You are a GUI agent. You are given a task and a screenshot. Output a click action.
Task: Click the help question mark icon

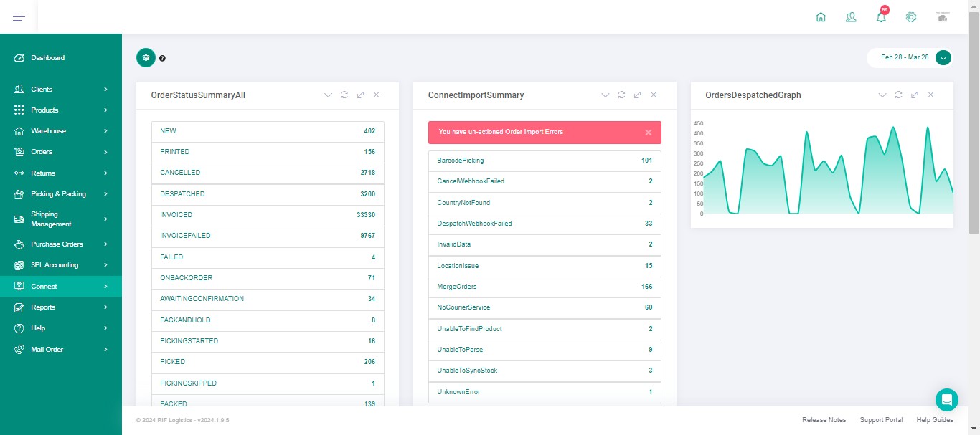tap(162, 58)
